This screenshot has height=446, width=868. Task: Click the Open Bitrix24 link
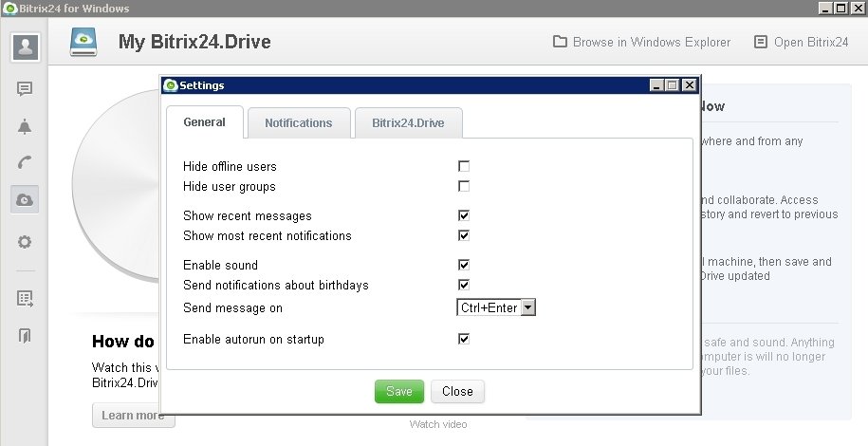point(811,42)
